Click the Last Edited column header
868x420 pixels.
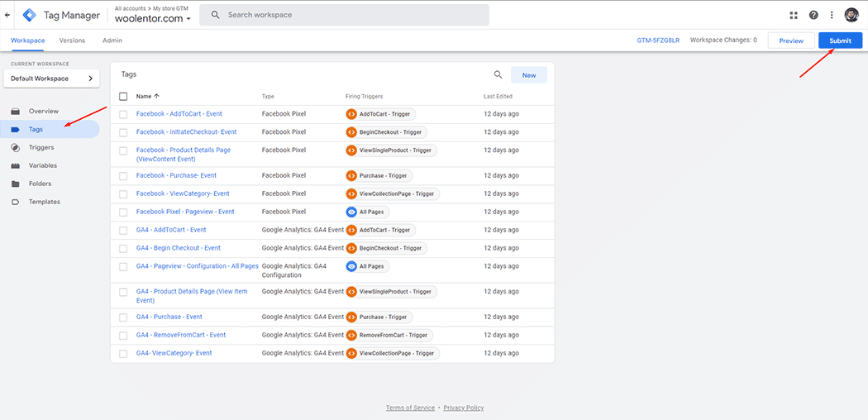coord(498,96)
